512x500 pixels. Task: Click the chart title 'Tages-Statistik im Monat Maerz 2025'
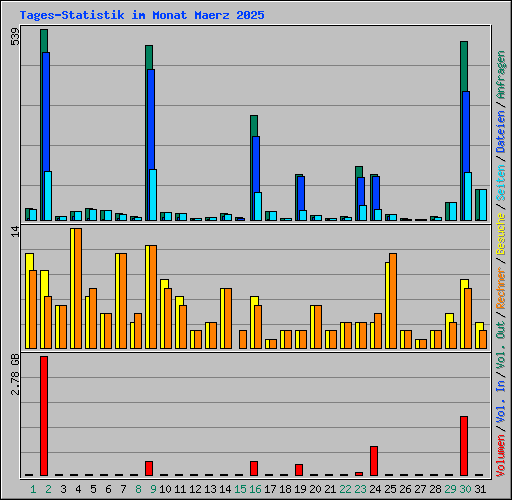pyautogui.click(x=142, y=15)
